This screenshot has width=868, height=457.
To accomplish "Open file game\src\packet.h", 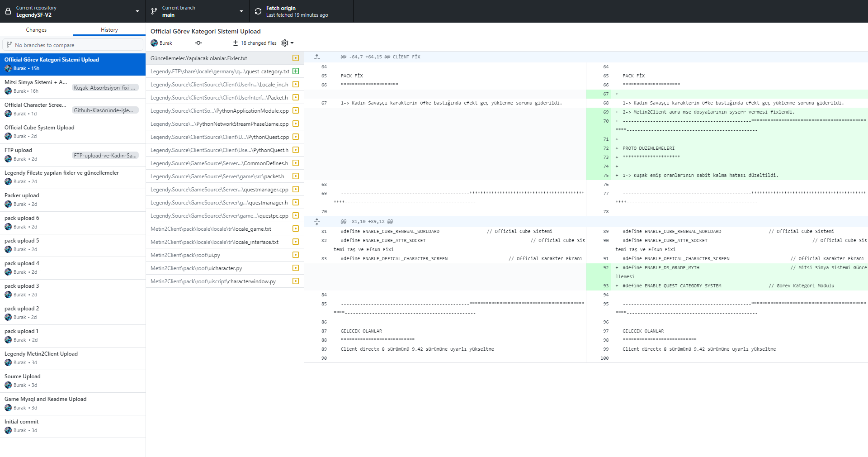I will pos(225,176).
